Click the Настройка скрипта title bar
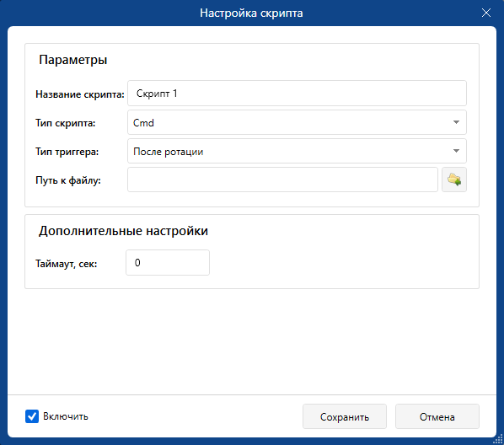 [251, 13]
